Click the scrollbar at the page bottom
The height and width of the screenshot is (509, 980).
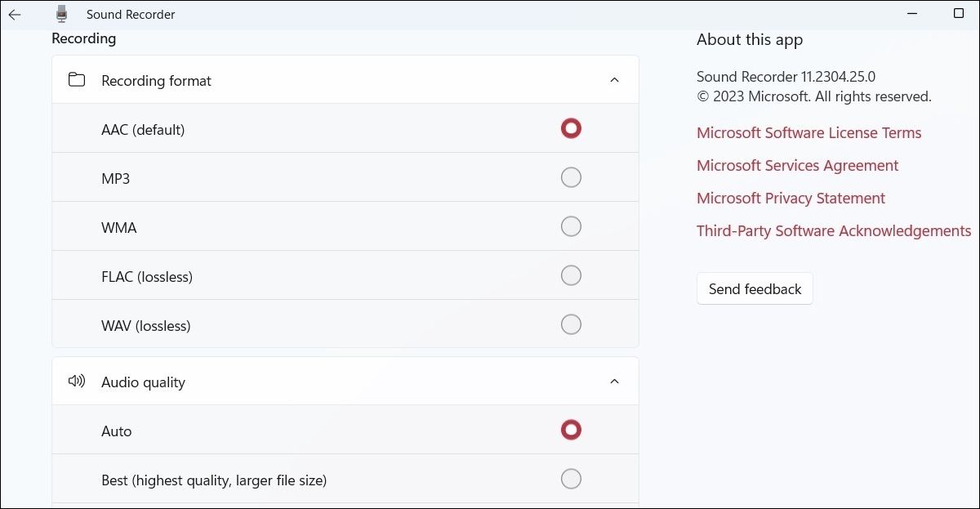pyautogui.click(x=343, y=506)
